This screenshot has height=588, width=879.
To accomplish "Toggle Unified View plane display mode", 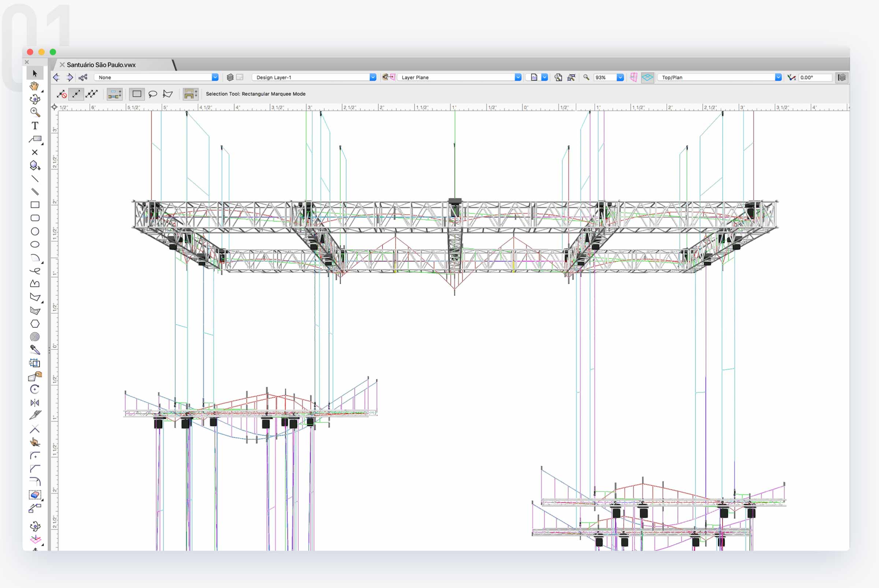I will point(647,78).
